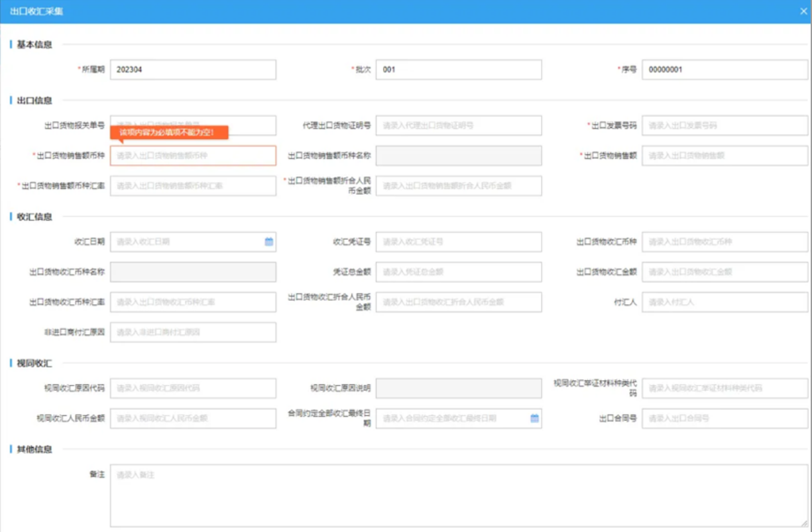Select the 视同收汇原因代码 input field
Image resolution: width=812 pixels, height=532 pixels.
coord(192,388)
